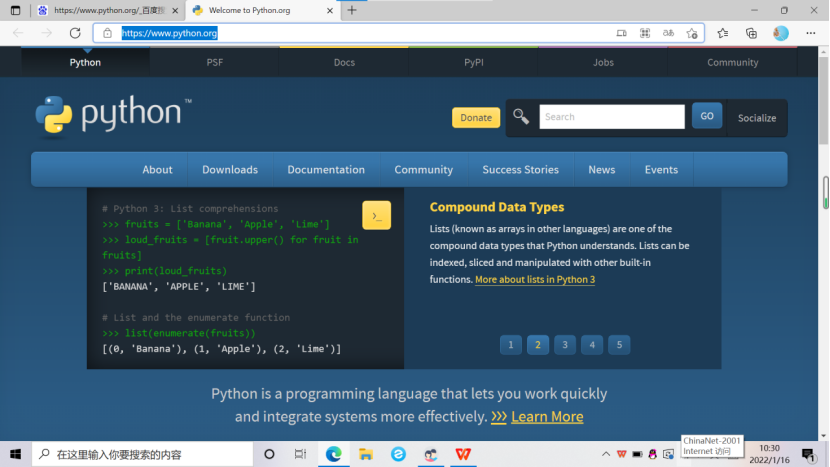Switch to the Baidu search tab
830x467 pixels.
[x=109, y=10]
